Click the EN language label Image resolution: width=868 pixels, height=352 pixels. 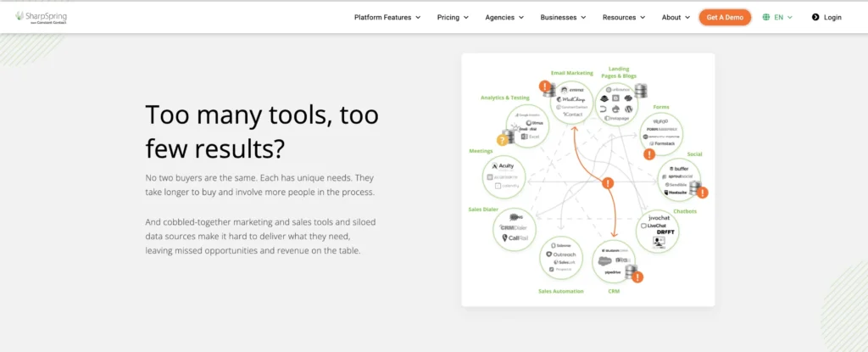click(778, 17)
